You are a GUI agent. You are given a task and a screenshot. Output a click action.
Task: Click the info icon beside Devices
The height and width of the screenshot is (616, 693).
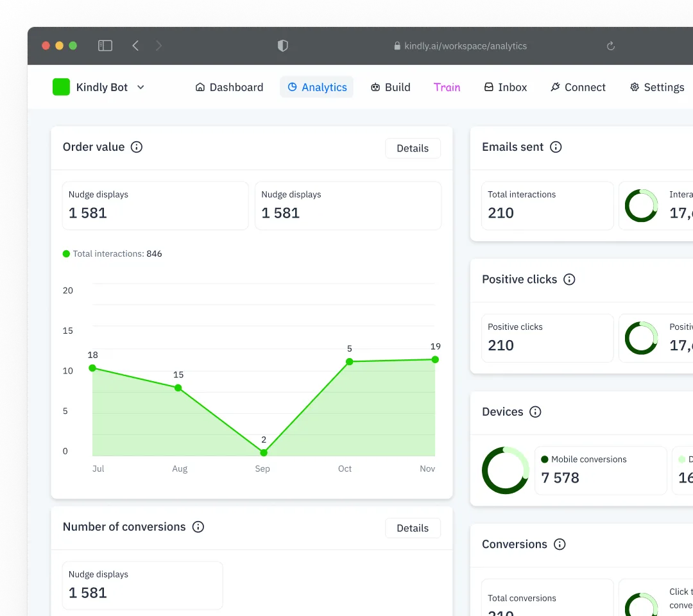coord(536,412)
